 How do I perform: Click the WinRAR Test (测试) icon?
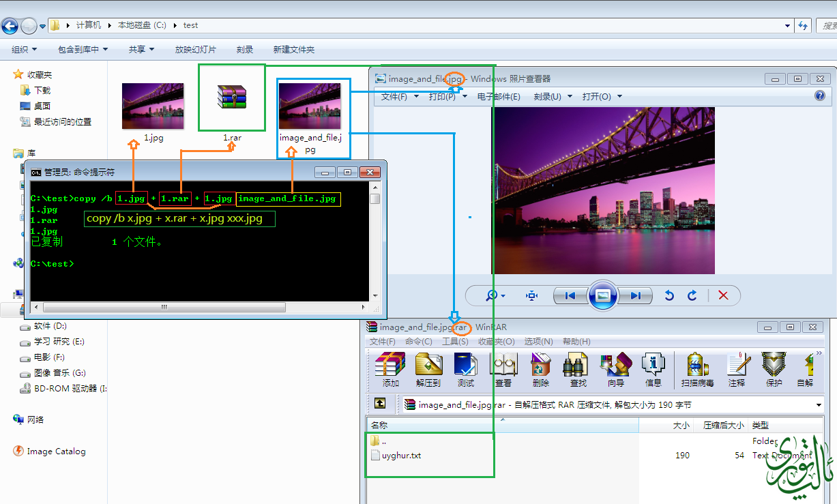coord(465,369)
